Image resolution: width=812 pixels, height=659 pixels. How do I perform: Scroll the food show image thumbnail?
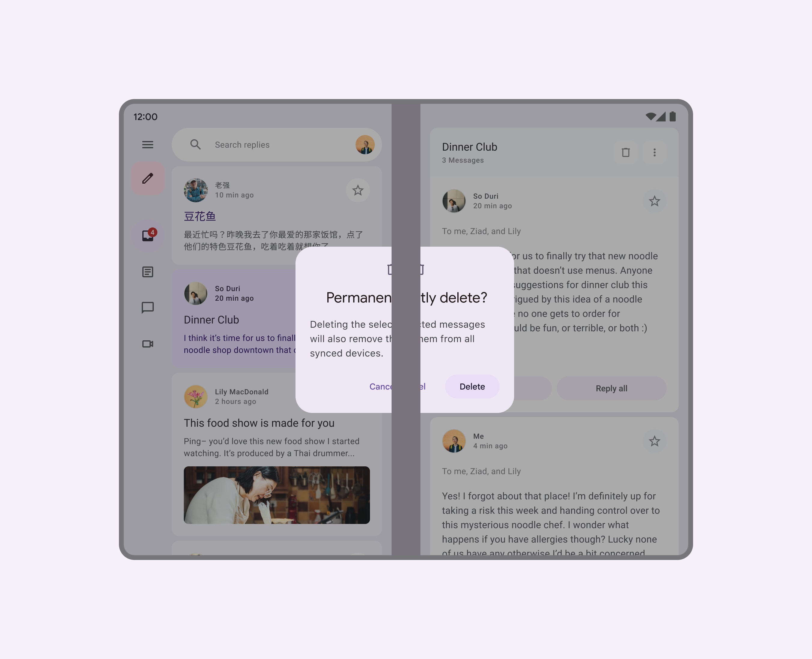coord(277,494)
